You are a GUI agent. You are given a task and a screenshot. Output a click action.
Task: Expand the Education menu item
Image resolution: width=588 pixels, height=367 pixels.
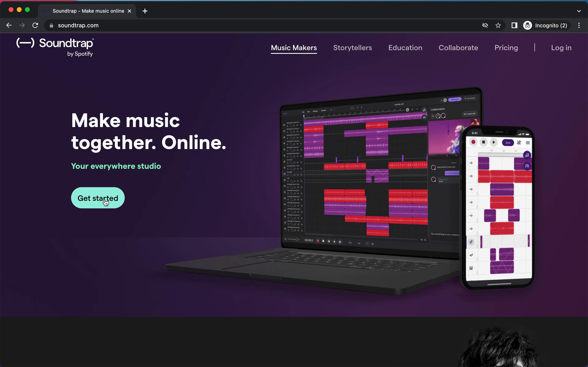405,48
